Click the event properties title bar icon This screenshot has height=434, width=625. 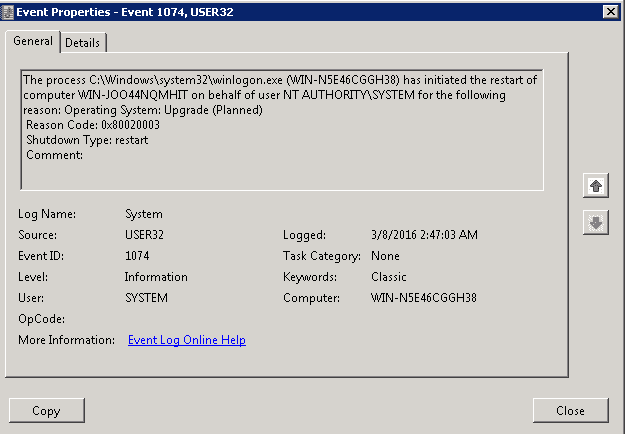(7, 12)
